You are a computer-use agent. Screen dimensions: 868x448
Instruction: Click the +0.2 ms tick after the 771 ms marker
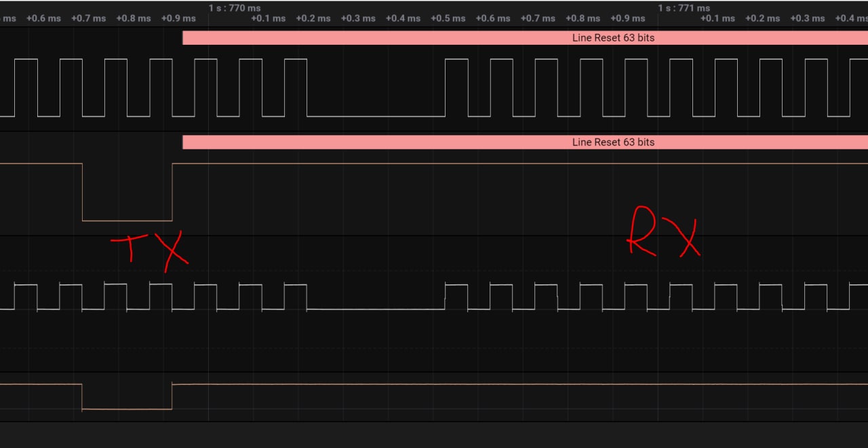click(762, 18)
